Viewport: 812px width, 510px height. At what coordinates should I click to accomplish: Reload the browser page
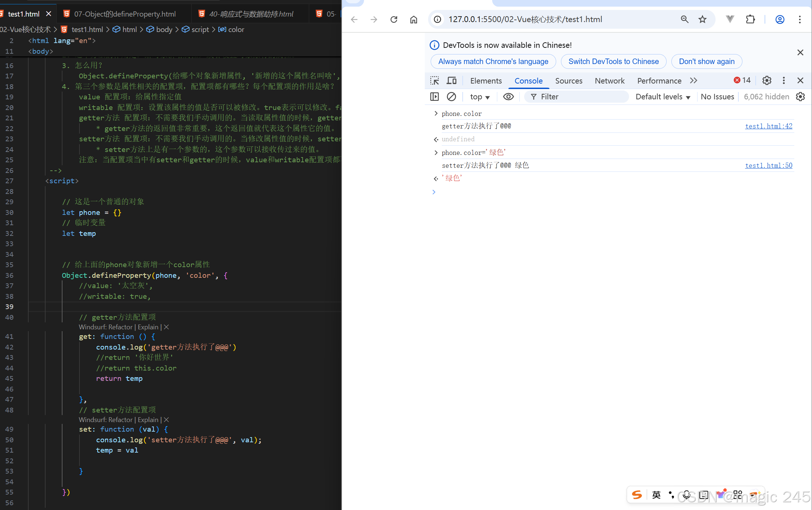[x=394, y=20]
